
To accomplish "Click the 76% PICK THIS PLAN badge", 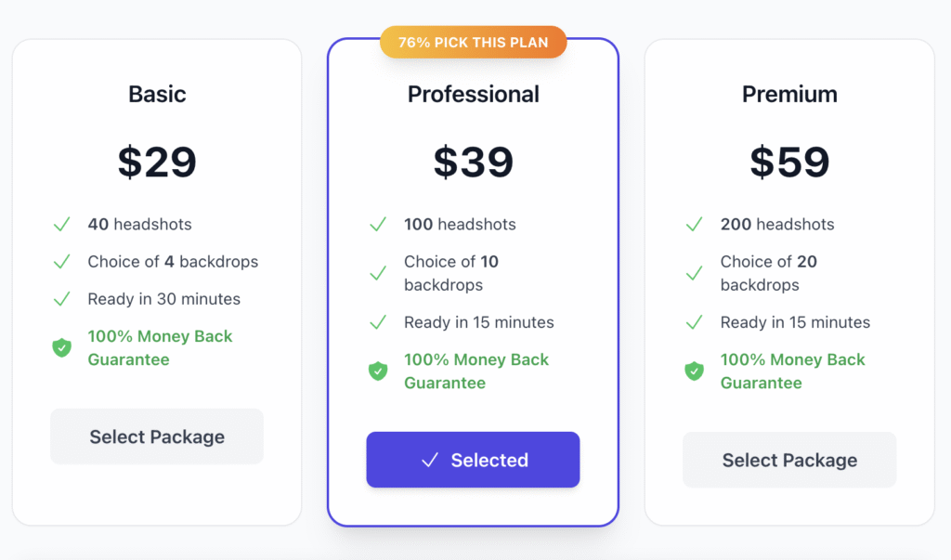I will click(473, 41).
